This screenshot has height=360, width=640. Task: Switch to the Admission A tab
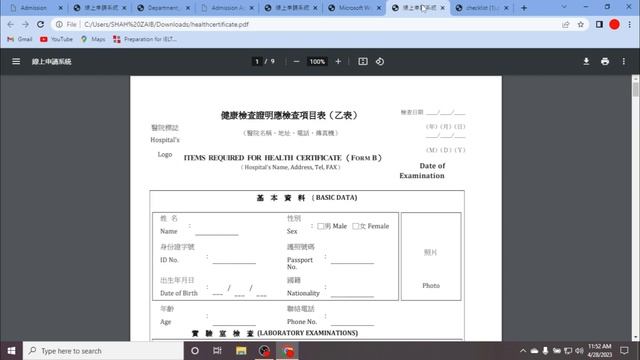[227, 8]
